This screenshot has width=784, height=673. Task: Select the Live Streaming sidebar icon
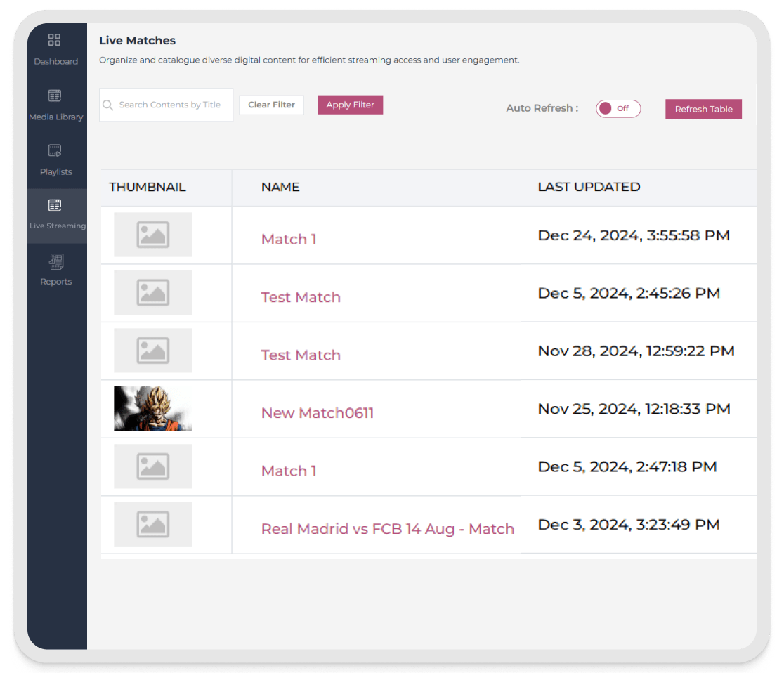coord(55,206)
